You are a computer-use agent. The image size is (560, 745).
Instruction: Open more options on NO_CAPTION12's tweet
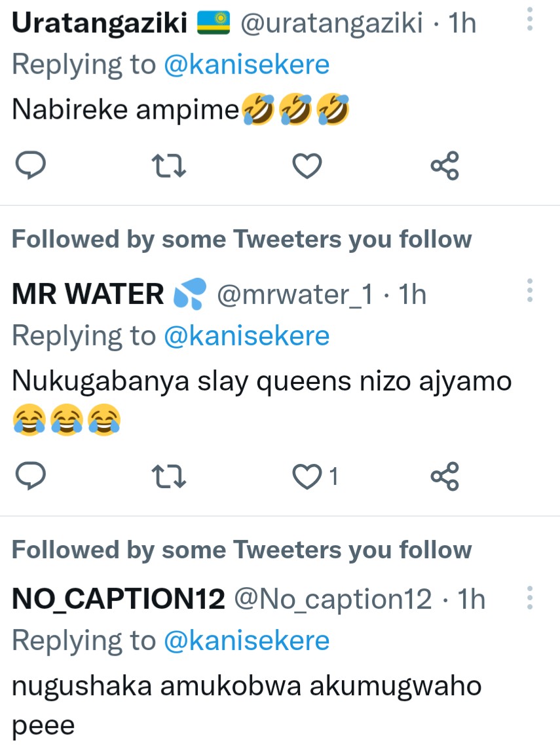point(530,596)
